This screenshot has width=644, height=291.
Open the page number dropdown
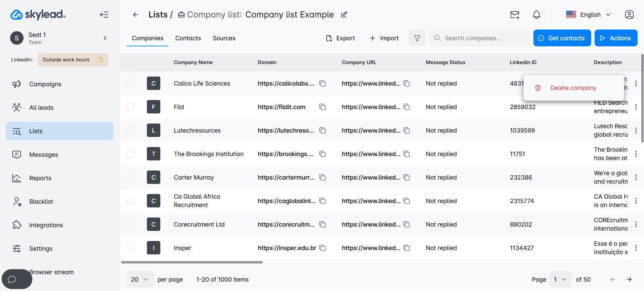coord(561,279)
